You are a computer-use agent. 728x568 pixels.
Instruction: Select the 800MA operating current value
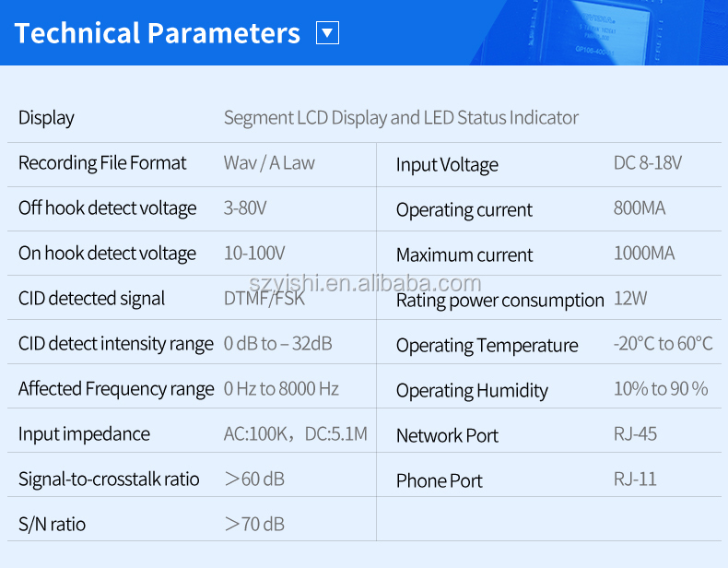[x=640, y=208]
